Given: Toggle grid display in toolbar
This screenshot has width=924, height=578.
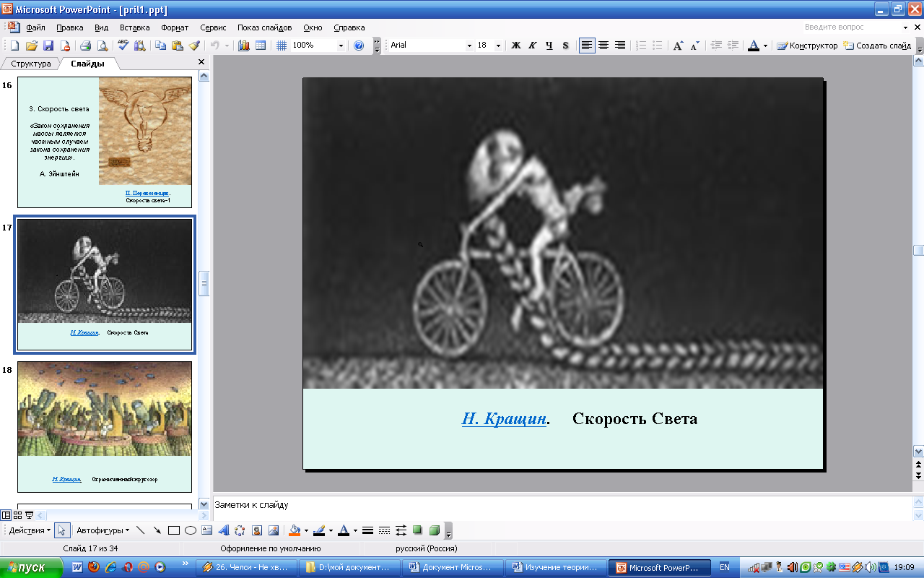Looking at the screenshot, I should [x=282, y=45].
